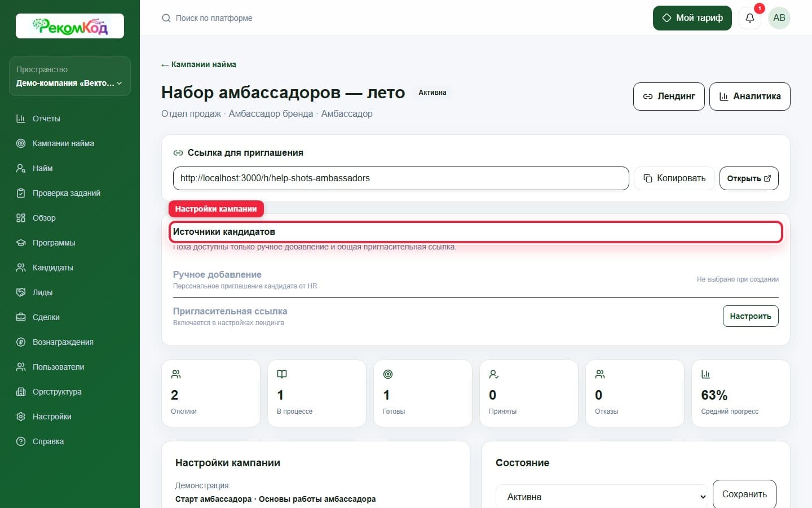Image resolution: width=812 pixels, height=508 pixels.
Task: Open the AB user avatar
Action: tap(779, 18)
